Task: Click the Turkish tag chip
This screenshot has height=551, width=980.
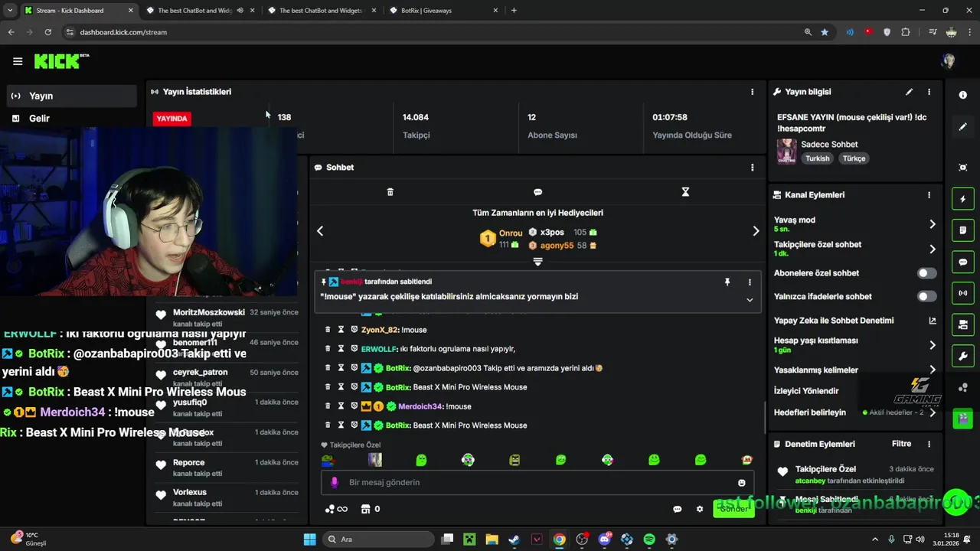Action: click(817, 158)
